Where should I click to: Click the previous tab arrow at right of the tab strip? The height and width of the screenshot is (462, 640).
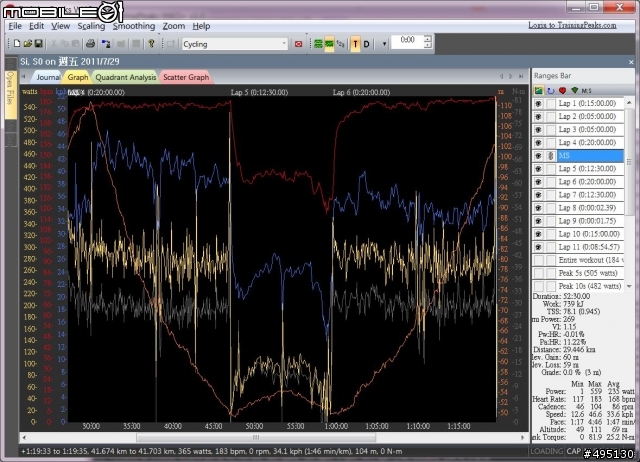pyautogui.click(x=502, y=76)
